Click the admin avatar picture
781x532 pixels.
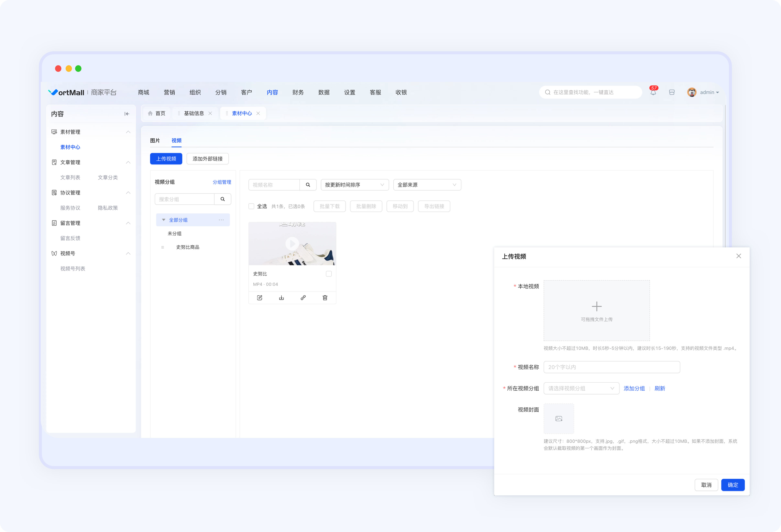point(692,92)
